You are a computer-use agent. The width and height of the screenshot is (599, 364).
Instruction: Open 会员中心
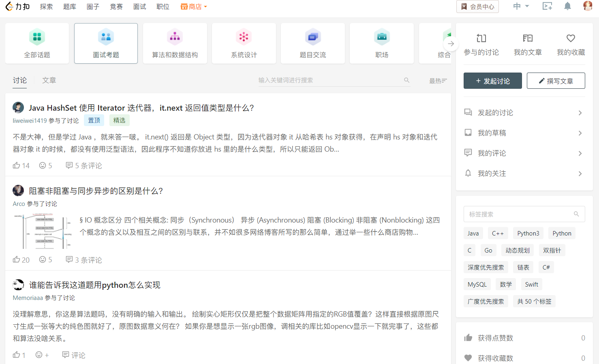click(477, 6)
